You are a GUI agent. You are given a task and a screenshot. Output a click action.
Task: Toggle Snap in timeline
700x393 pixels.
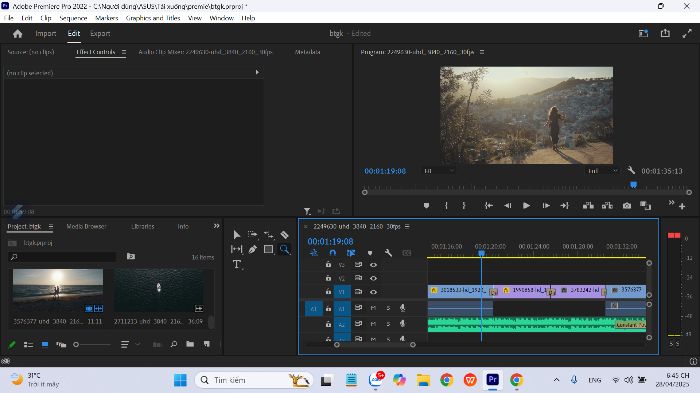332,253
